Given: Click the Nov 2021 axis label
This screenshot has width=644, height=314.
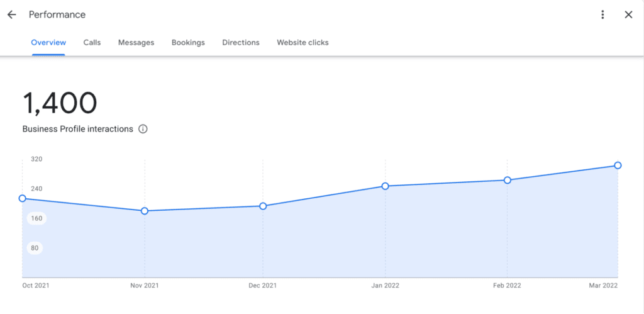Looking at the screenshot, I should (x=145, y=285).
